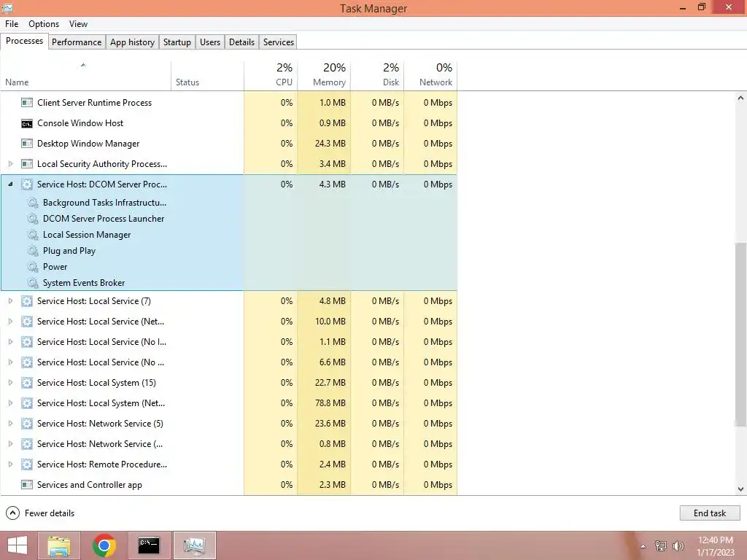Click the Services and Controller app icon
747x560 pixels.
coord(27,485)
